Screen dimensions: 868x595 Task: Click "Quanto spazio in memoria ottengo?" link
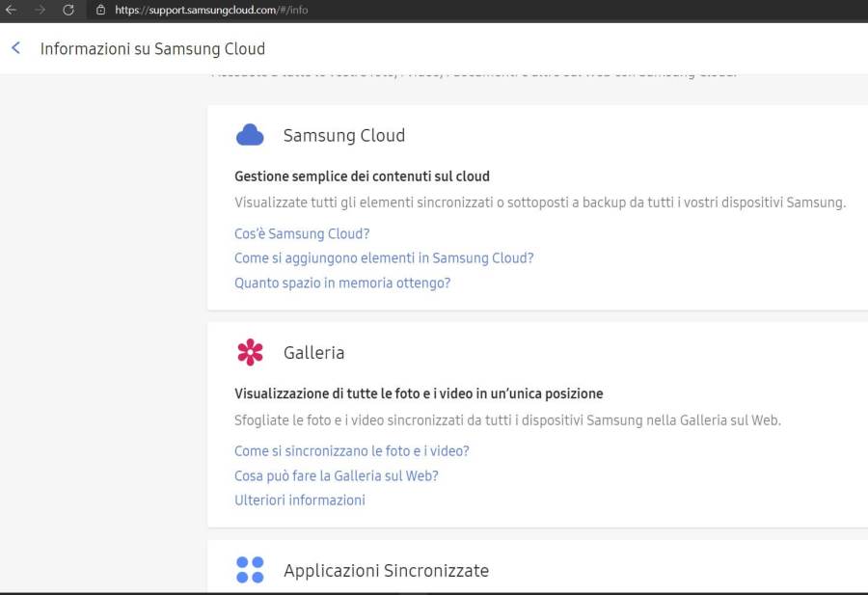[342, 284]
